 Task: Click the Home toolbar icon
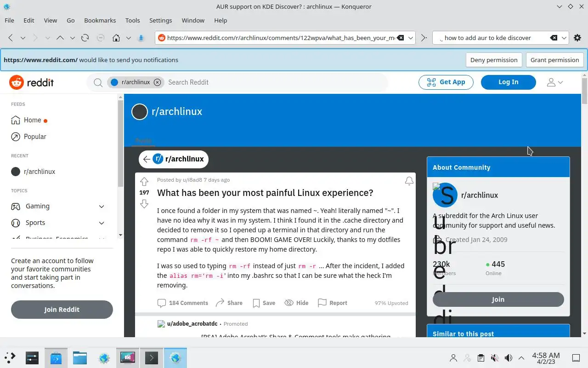click(116, 38)
